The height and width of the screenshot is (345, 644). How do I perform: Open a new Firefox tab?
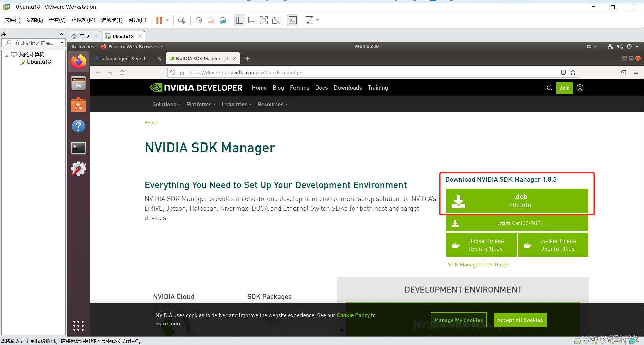(x=247, y=59)
